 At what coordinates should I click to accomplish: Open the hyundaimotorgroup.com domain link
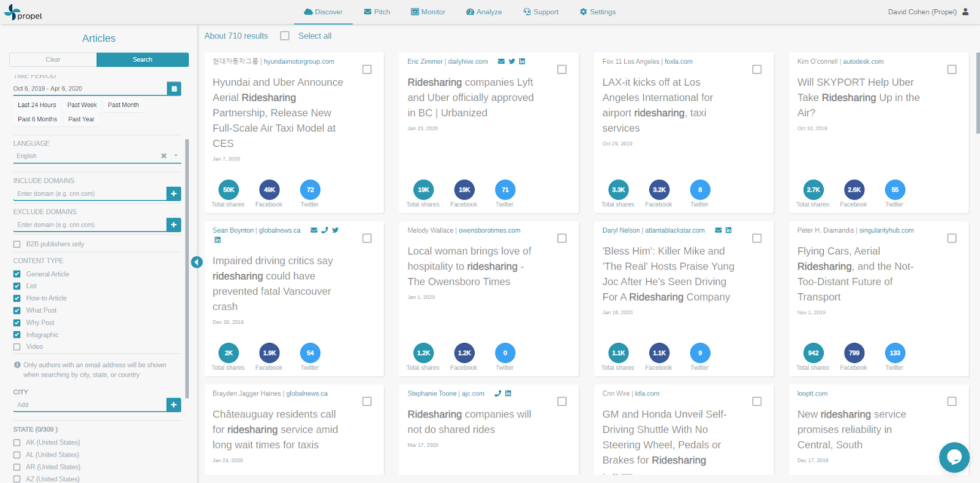299,62
